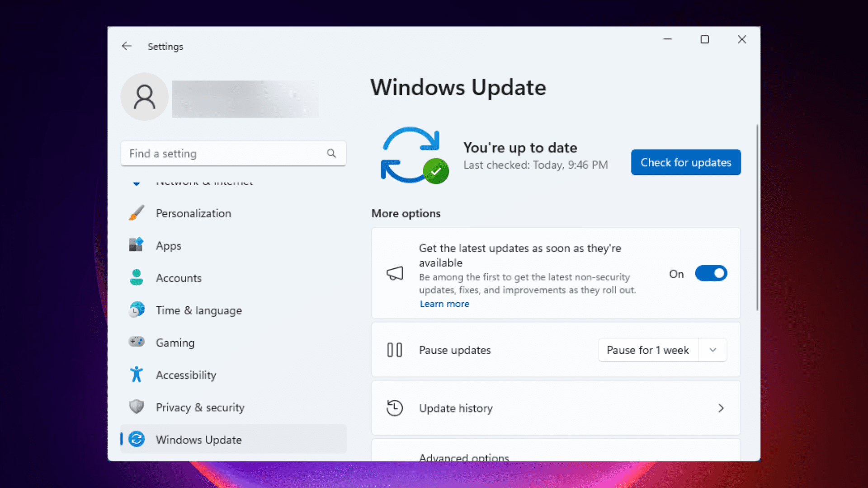Click the blurred account name area
The height and width of the screenshot is (488, 868).
tap(245, 99)
